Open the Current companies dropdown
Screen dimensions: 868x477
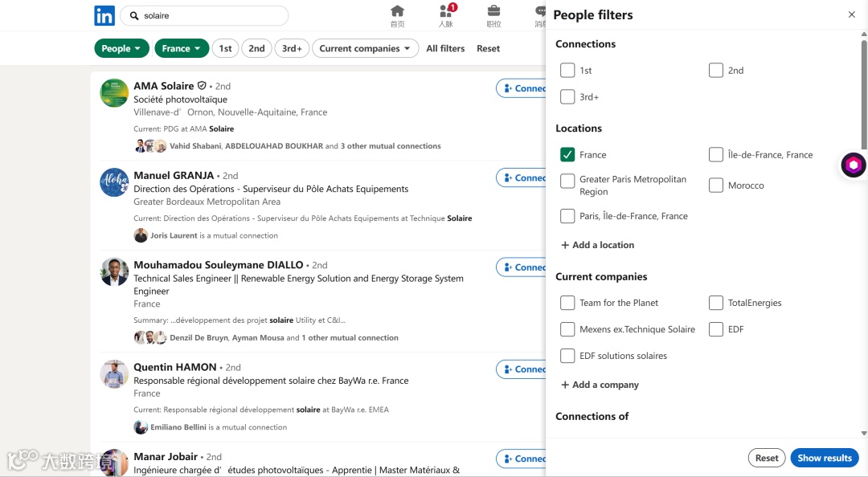coord(365,48)
